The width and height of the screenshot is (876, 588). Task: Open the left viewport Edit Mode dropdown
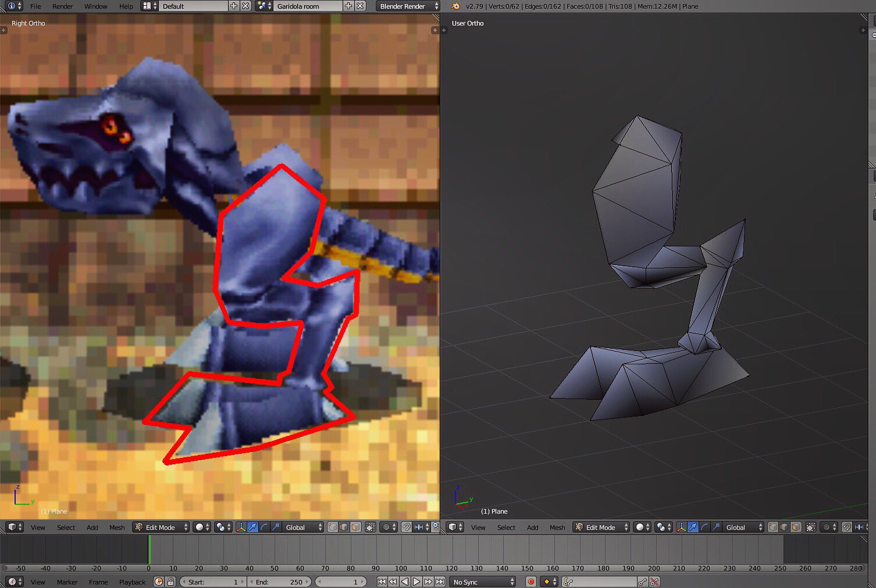[161, 527]
